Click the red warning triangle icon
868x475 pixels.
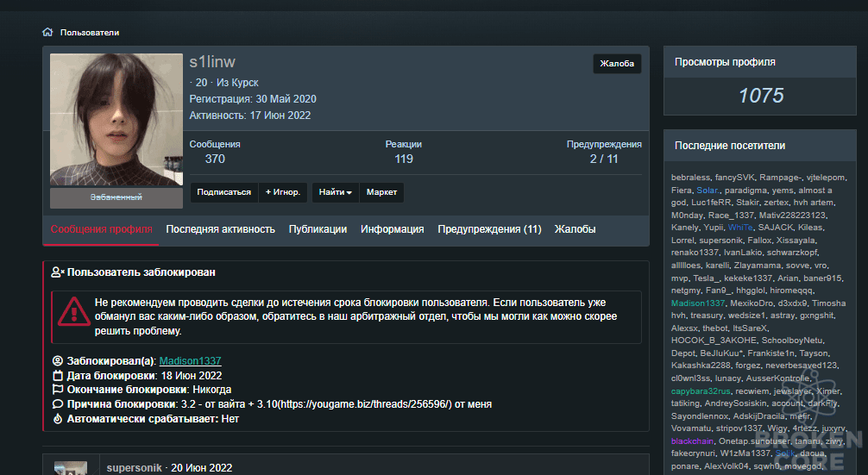[x=74, y=312]
